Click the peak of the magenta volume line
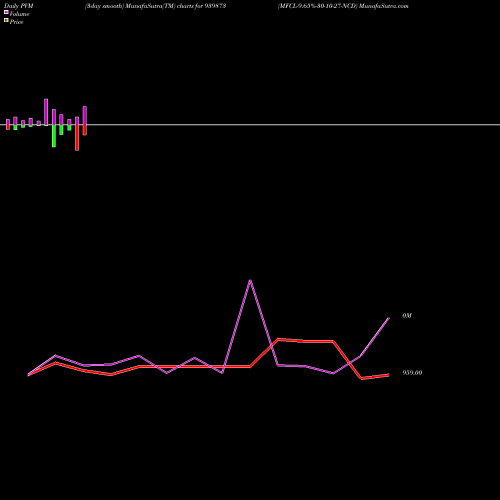Viewport: 500px width, 500px height. pos(250,281)
